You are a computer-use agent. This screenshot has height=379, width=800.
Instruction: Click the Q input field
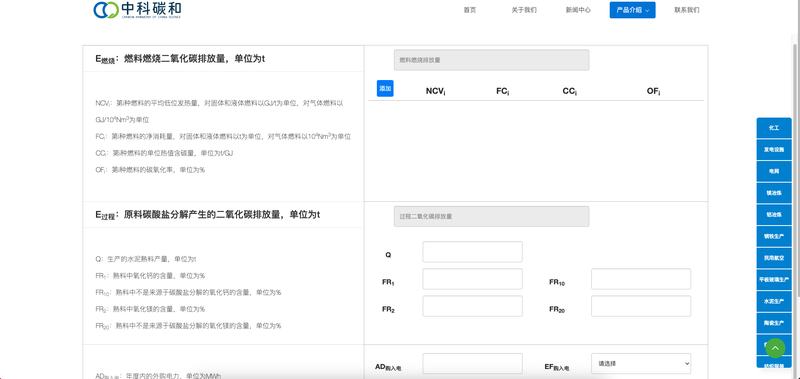pyautogui.click(x=472, y=252)
